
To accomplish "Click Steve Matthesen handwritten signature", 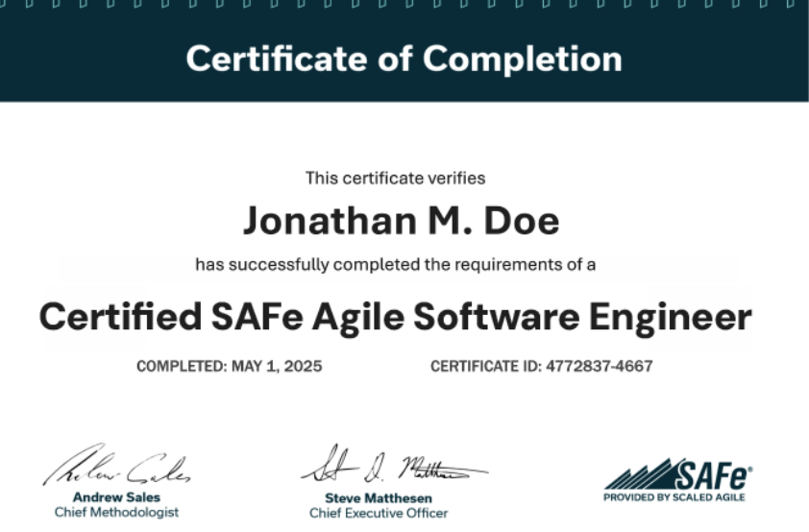I will point(395,464).
